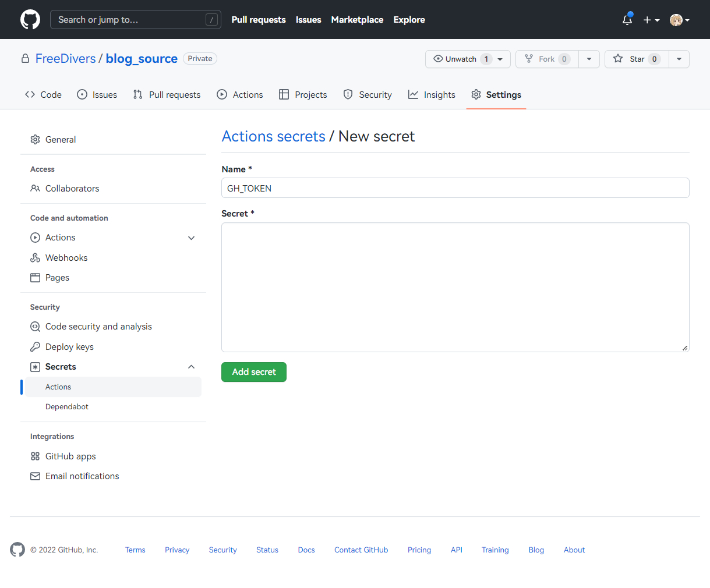Go back via Actions secrets breadcrumb link
Screen dimensions: 710x588
274,136
